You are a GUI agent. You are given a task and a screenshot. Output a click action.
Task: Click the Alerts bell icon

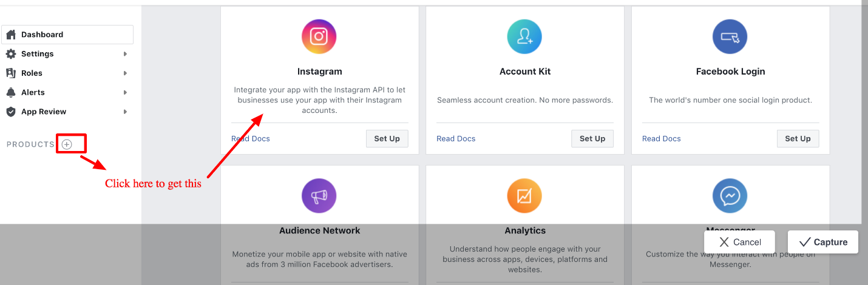[x=10, y=92]
